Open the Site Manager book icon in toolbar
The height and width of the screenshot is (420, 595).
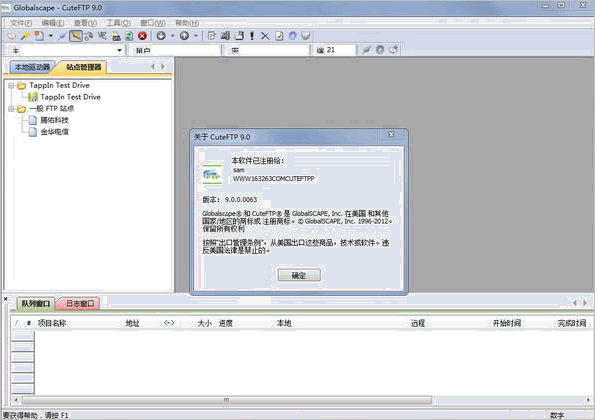click(12, 36)
